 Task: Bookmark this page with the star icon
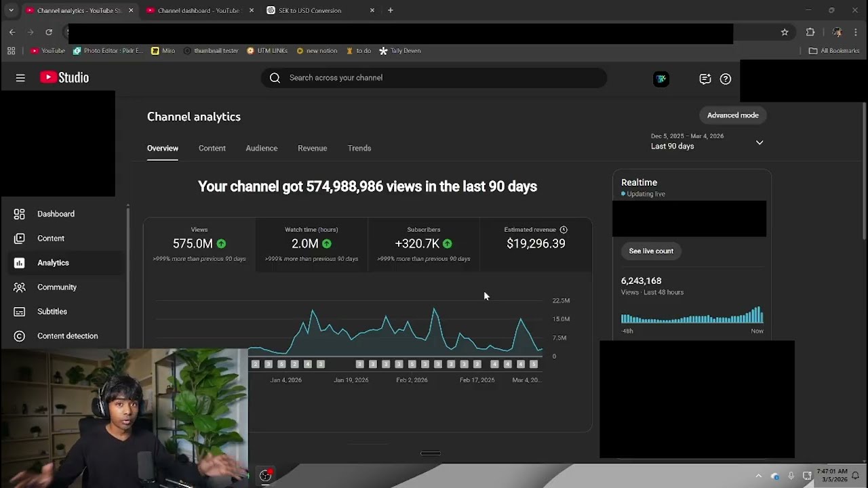(x=785, y=32)
